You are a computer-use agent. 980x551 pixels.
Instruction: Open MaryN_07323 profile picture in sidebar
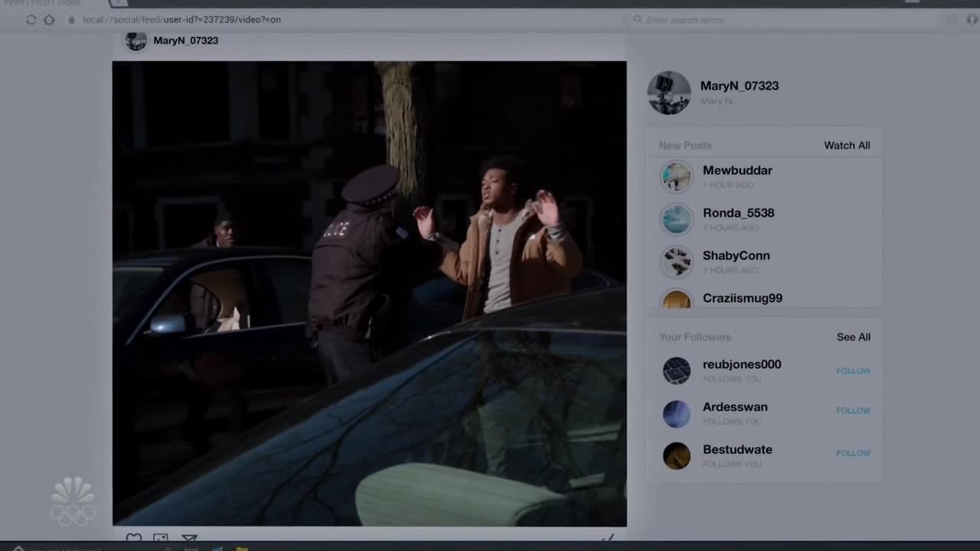tap(669, 93)
